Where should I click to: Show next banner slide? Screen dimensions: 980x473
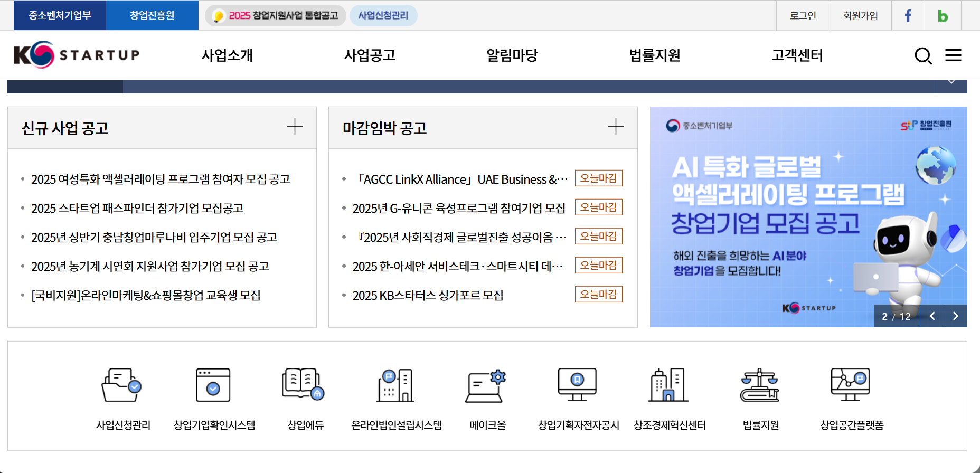click(955, 316)
